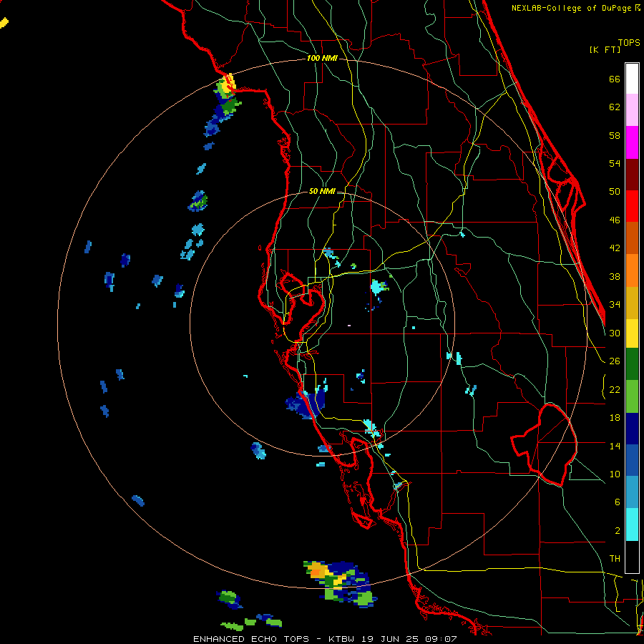Click the "66" legend value

point(615,79)
